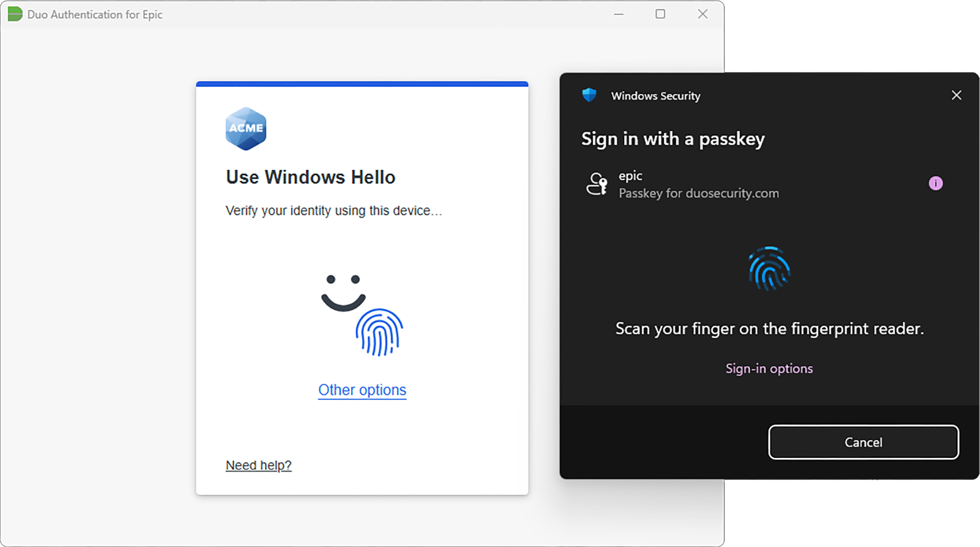Click the Duo Security logo in the title bar
Viewport: 980px width, 547px height.
[15, 14]
